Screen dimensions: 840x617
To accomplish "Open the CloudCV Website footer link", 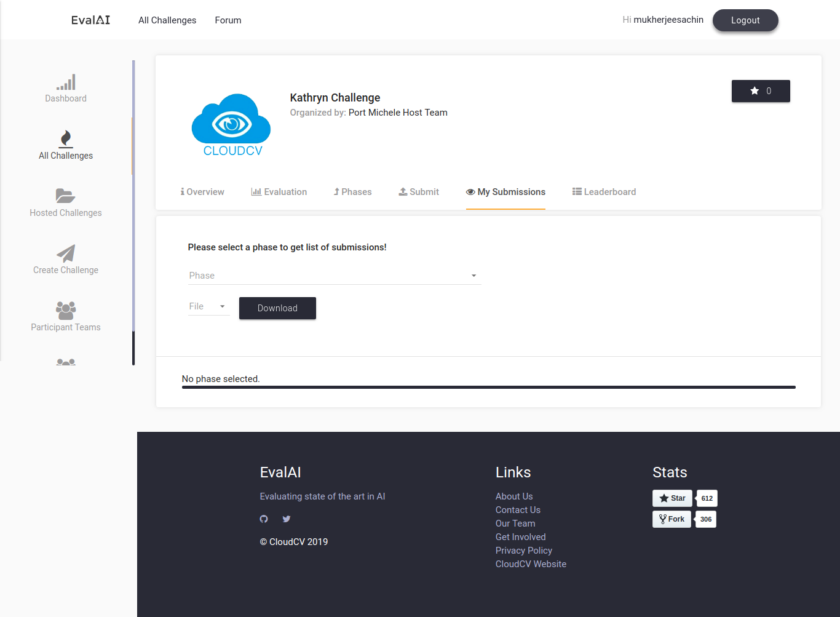I will click(531, 564).
